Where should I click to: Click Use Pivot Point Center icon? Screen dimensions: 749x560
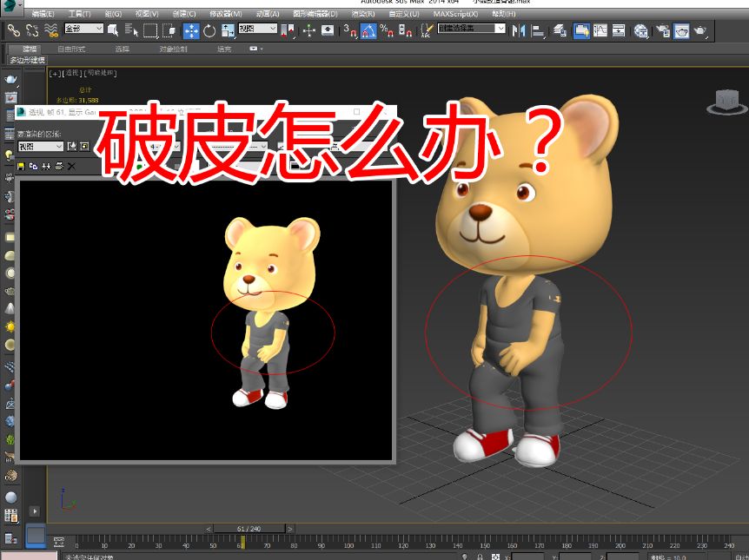pos(288,31)
